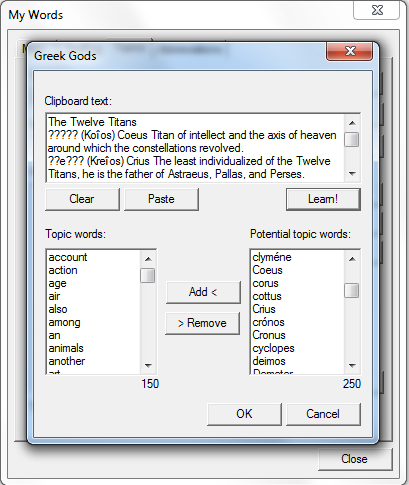Select 'action' in Topic words list
Viewport: 409px width, 485px height.
93,270
